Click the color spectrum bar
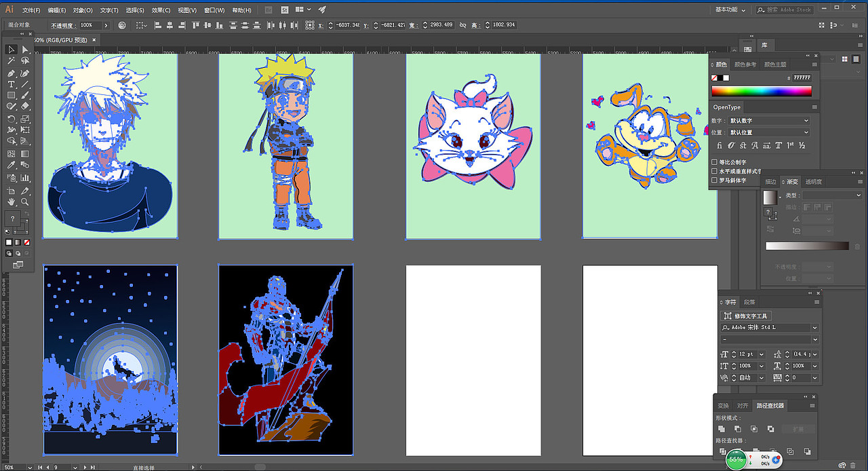This screenshot has height=471, width=868. [x=761, y=91]
